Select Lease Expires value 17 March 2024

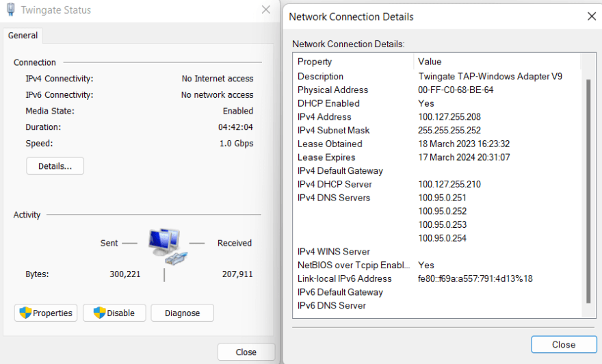464,157
